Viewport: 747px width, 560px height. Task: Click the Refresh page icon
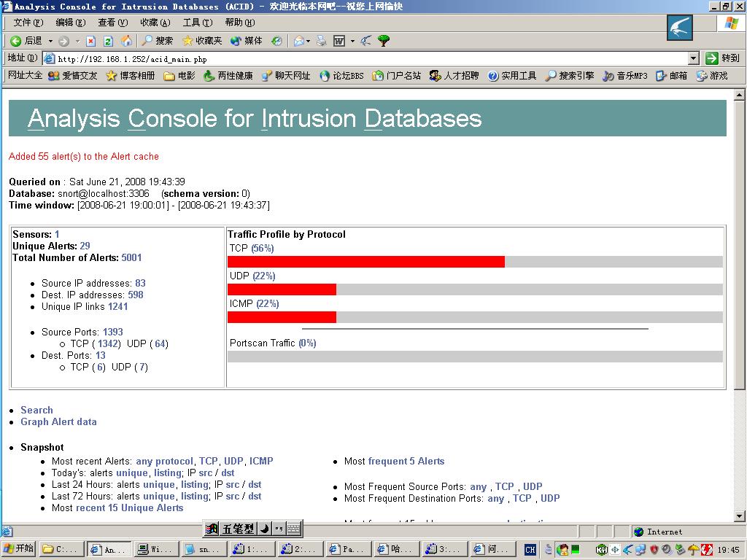[x=108, y=41]
